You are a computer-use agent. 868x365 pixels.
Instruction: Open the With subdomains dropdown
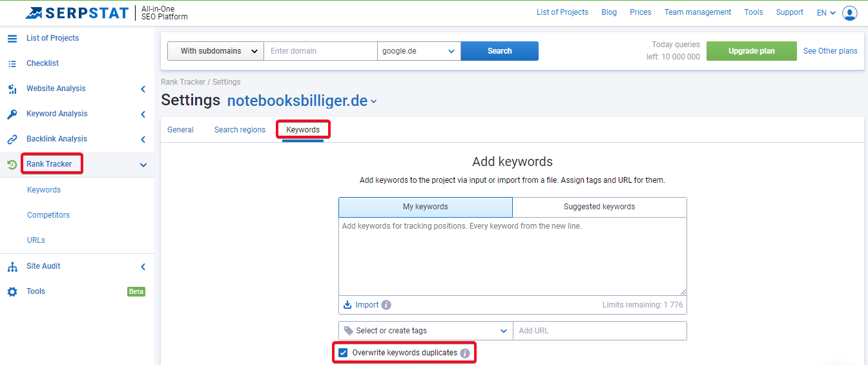(216, 51)
